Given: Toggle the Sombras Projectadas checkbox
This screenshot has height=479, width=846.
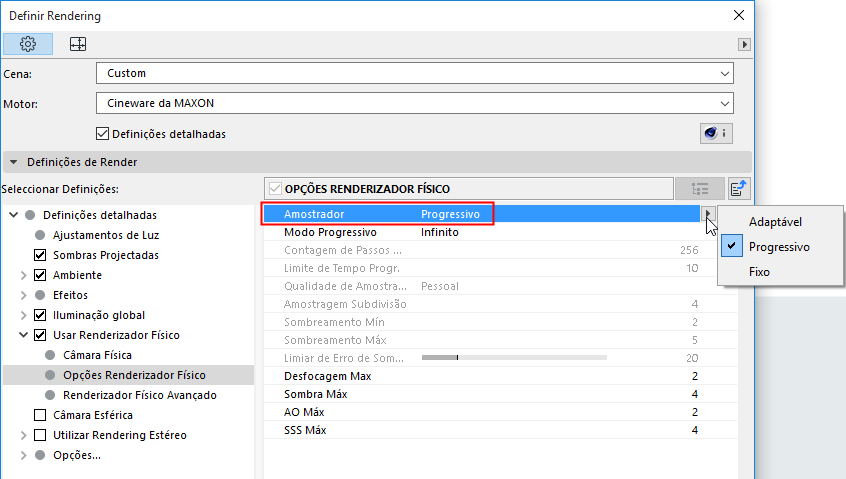Looking at the screenshot, I should coord(40,255).
